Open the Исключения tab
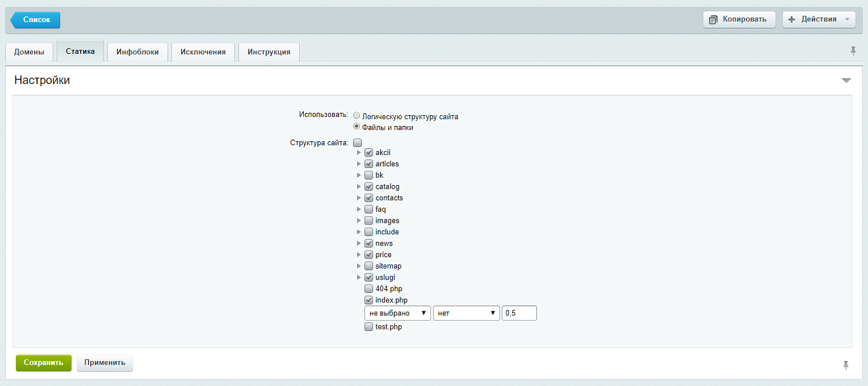Image resolution: width=868 pixels, height=386 pixels. pos(203,52)
